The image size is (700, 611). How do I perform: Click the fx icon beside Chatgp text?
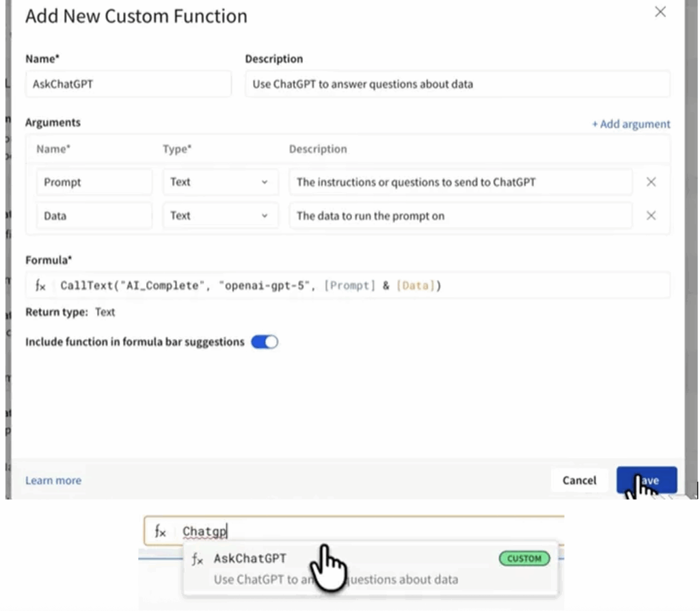[160, 532]
